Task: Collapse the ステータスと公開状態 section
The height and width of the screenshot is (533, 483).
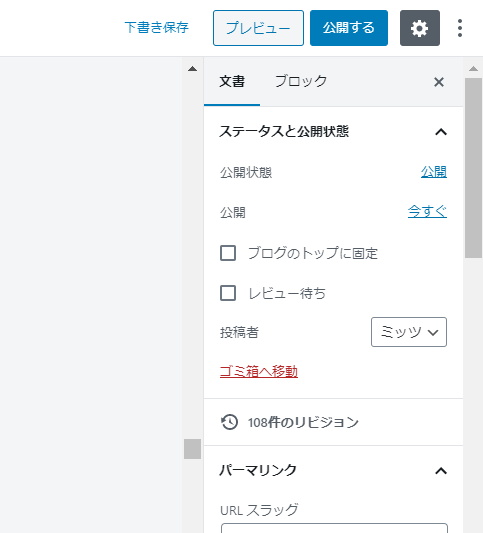Action: tap(441, 132)
